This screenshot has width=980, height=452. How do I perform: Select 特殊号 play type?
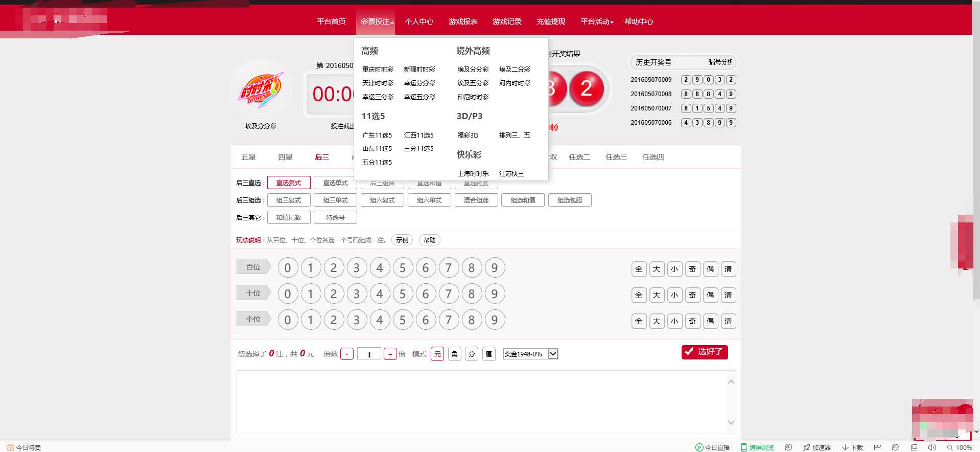coord(335,218)
